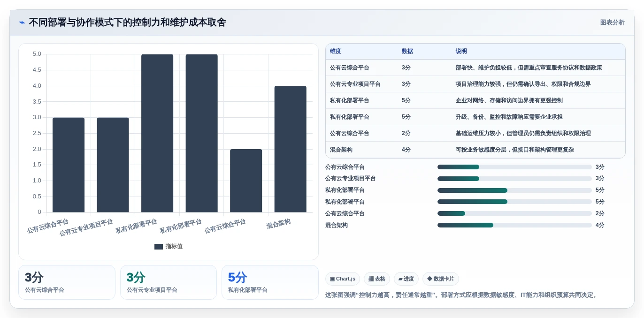Click the 说明 column header

(x=461, y=52)
